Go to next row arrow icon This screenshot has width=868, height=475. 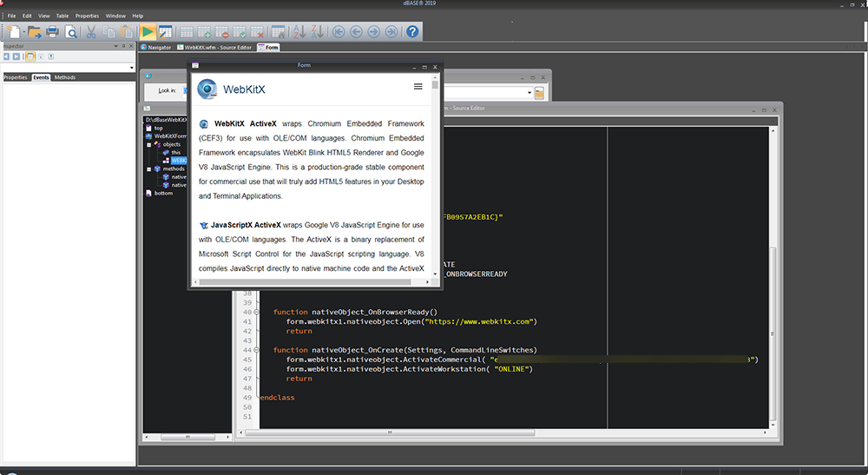pyautogui.click(x=373, y=32)
